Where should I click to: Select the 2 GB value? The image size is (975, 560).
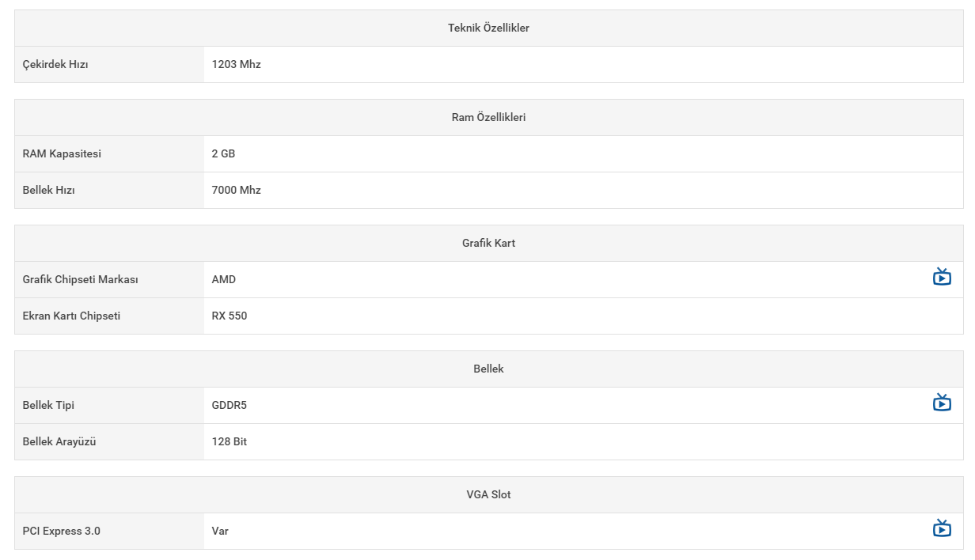223,153
